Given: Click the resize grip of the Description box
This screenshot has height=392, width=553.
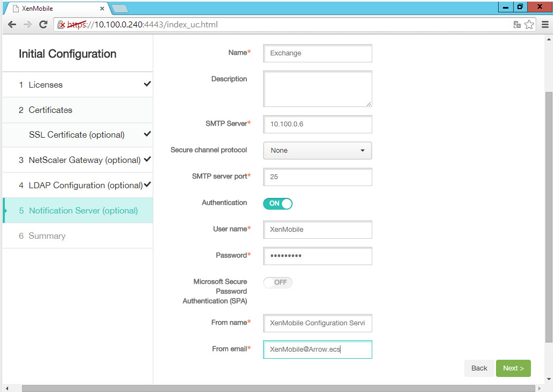Looking at the screenshot, I should [x=368, y=104].
